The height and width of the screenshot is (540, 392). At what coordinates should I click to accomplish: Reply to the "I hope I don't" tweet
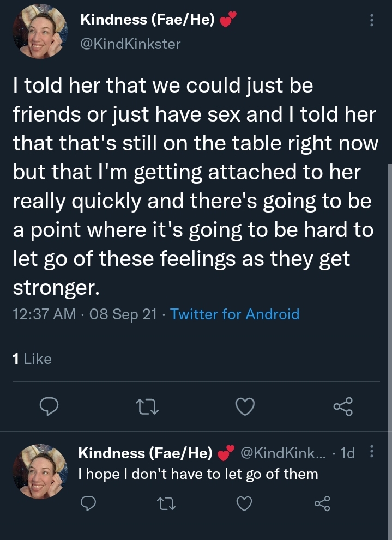pyautogui.click(x=88, y=503)
